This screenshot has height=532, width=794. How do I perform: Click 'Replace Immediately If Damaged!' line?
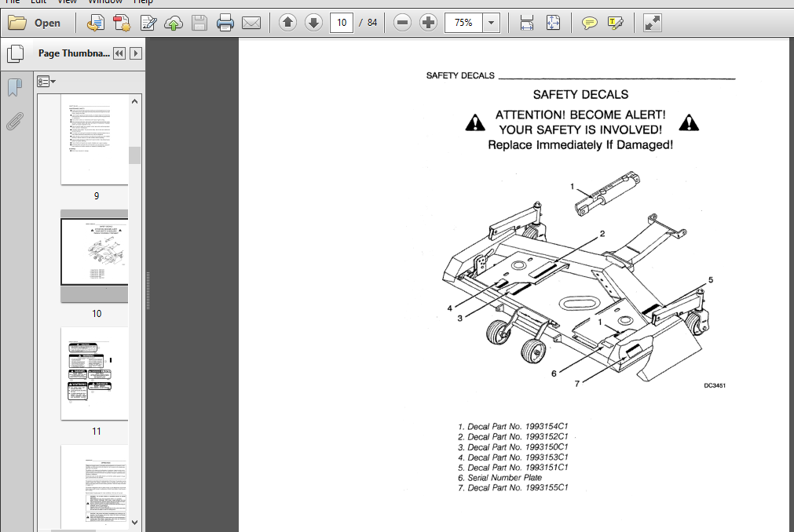pyautogui.click(x=580, y=145)
